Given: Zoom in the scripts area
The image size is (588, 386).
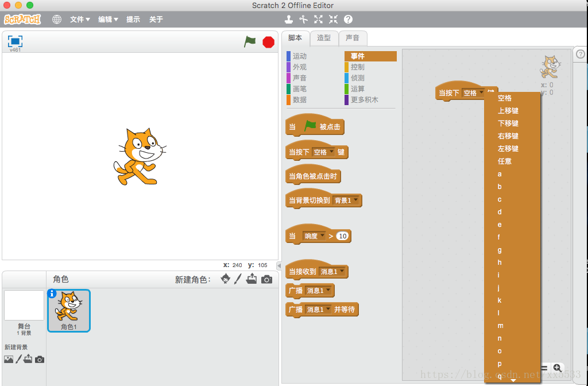Looking at the screenshot, I should pyautogui.click(x=557, y=368).
